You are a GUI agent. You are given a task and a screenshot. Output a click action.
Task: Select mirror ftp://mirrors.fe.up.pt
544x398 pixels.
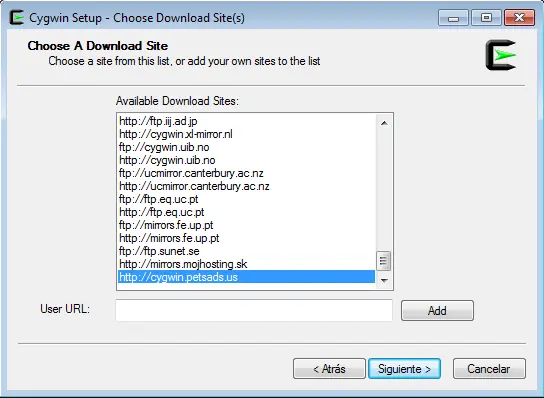(x=246, y=225)
